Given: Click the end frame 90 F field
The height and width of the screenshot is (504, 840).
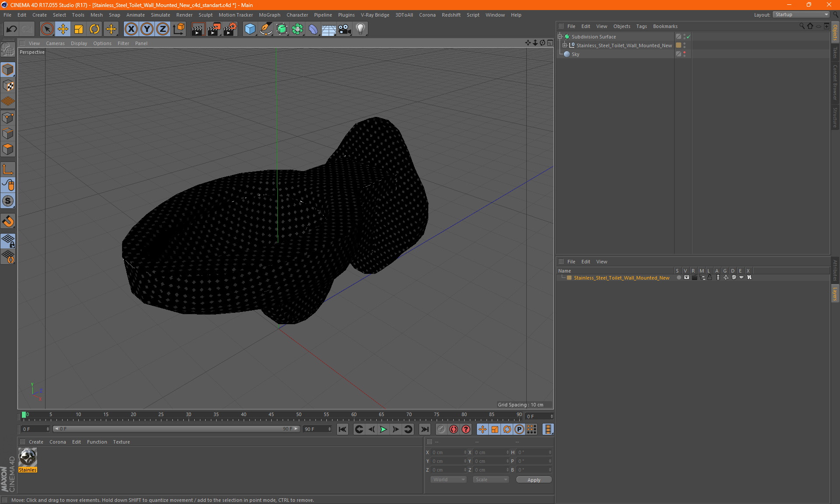Looking at the screenshot, I should pos(317,429).
